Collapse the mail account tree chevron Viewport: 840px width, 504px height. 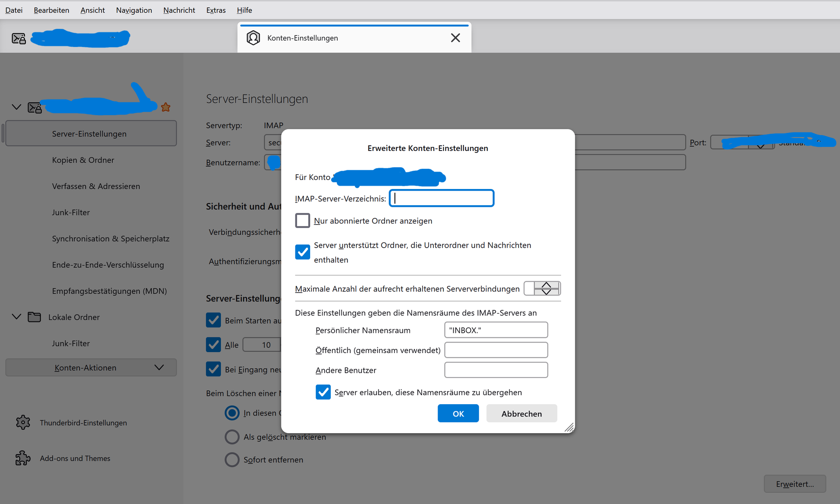pyautogui.click(x=16, y=107)
